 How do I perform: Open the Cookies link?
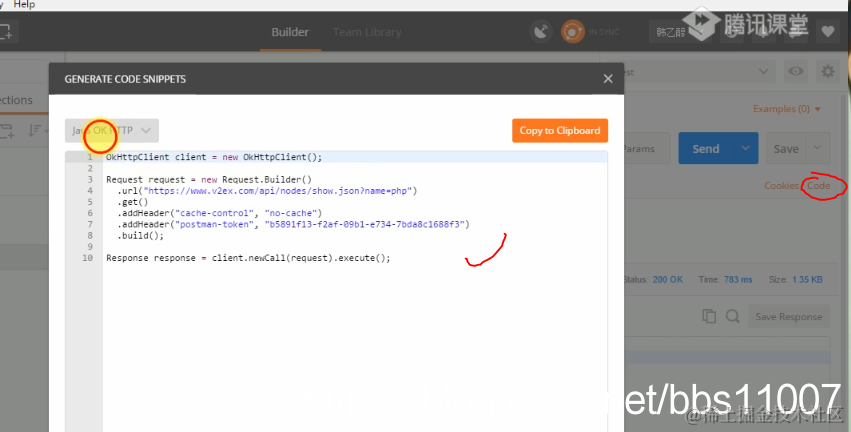click(x=781, y=186)
